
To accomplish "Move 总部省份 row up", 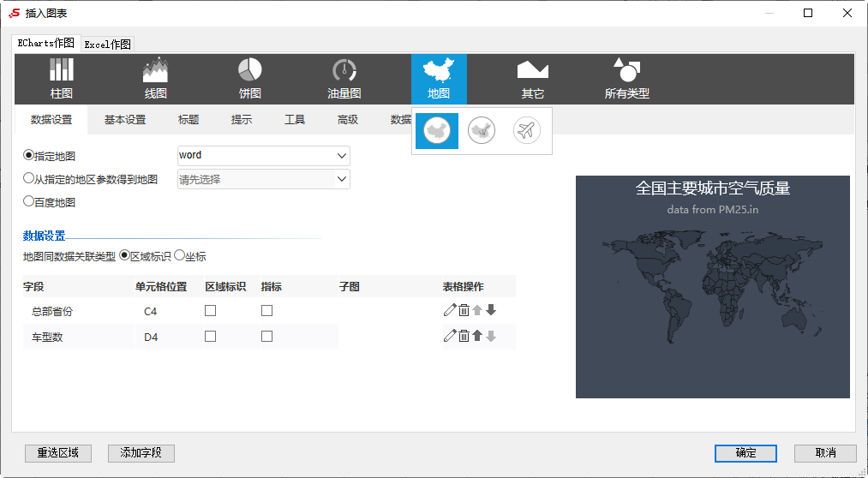I will pyautogui.click(x=477, y=310).
